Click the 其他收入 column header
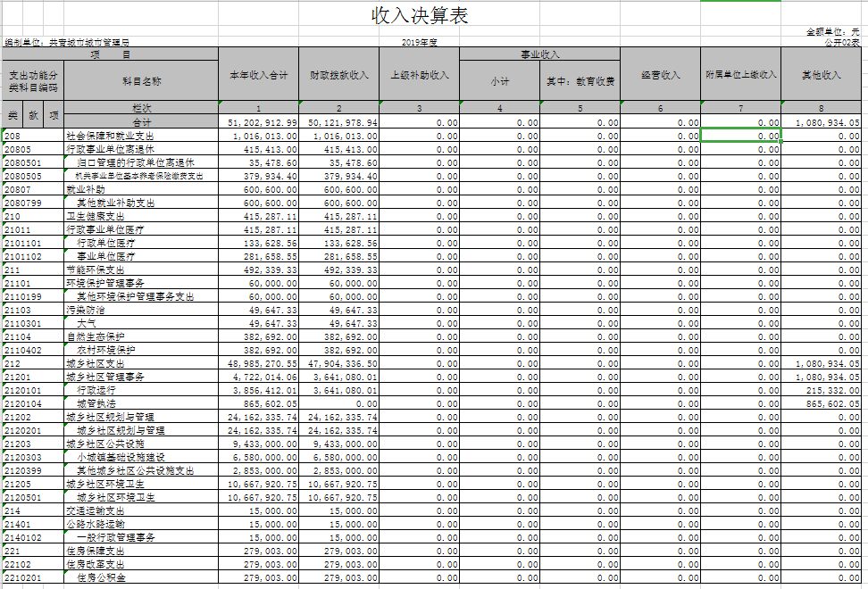Viewport: 868px width, 589px height. click(x=822, y=76)
